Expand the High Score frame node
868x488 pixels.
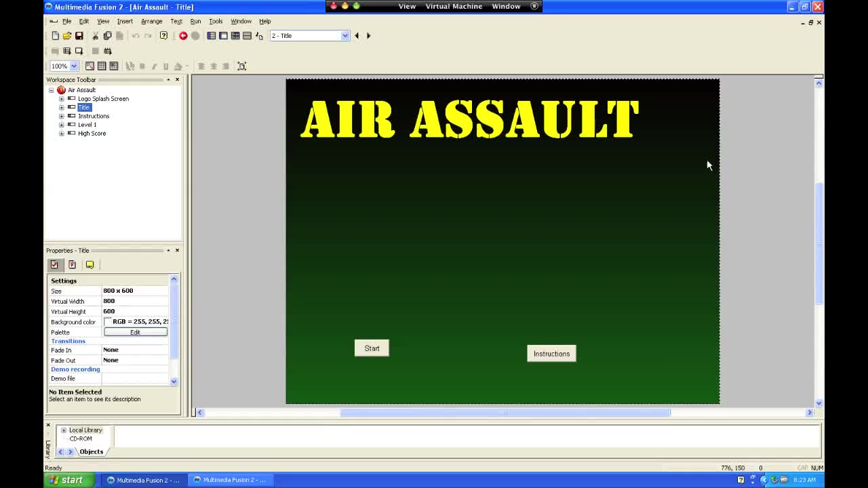click(x=62, y=134)
